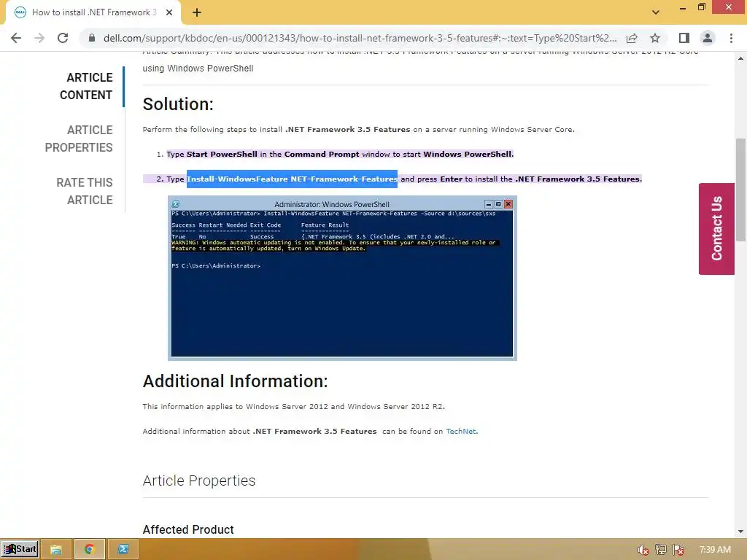This screenshot has height=560, width=747.
Task: Click the Affected Product heading
Action: point(188,529)
